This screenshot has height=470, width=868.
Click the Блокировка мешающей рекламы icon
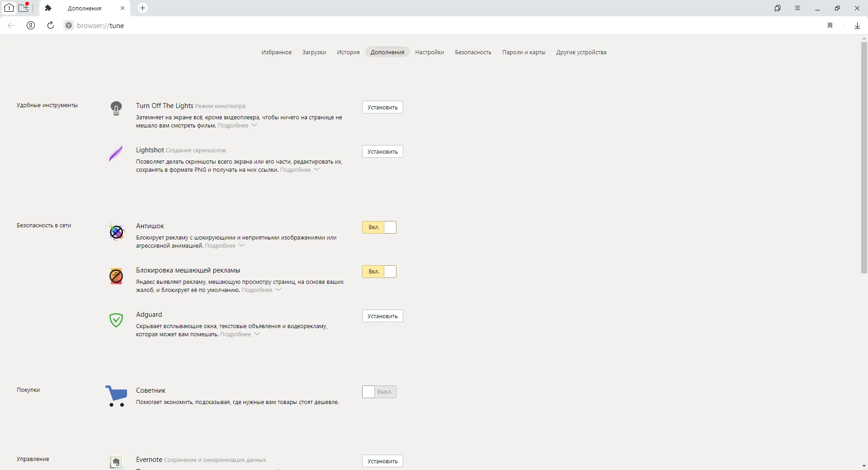point(116,276)
